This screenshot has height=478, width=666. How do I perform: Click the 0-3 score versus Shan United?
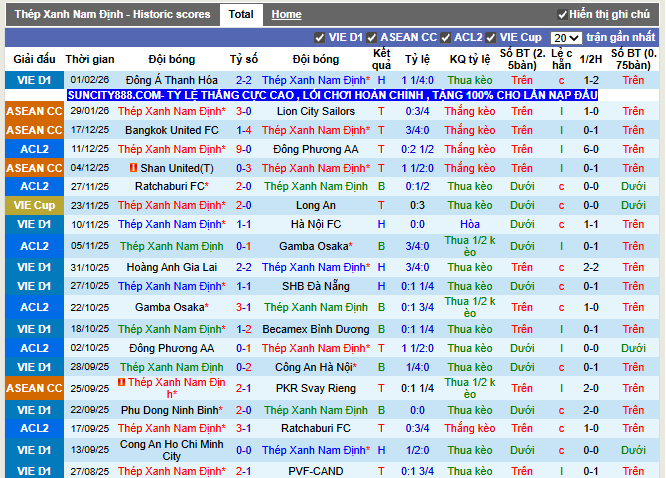[x=243, y=168]
